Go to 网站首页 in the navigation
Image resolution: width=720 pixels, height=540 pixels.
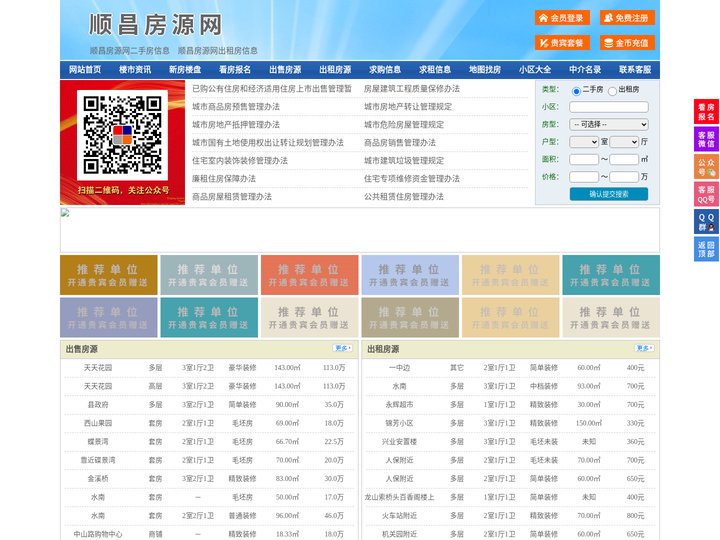click(x=85, y=70)
